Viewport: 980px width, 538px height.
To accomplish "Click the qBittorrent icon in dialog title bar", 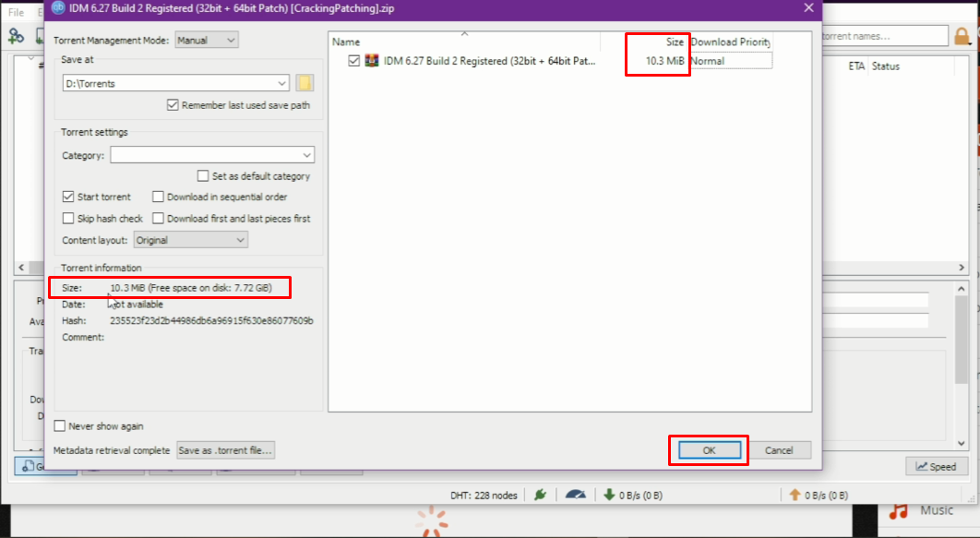I will 58,8.
